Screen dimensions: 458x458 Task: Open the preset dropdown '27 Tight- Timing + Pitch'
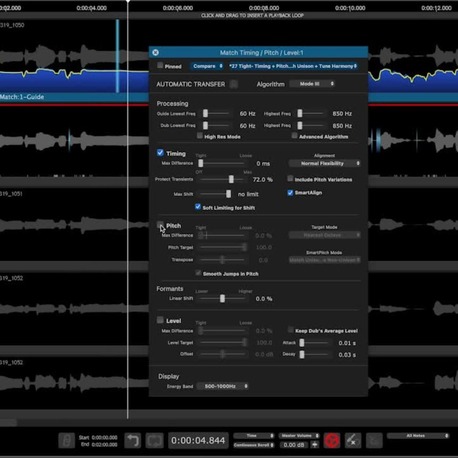click(x=293, y=66)
